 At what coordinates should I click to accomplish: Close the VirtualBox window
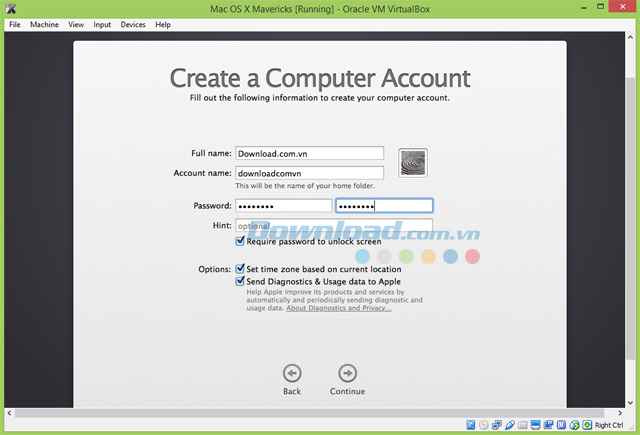[622, 7]
